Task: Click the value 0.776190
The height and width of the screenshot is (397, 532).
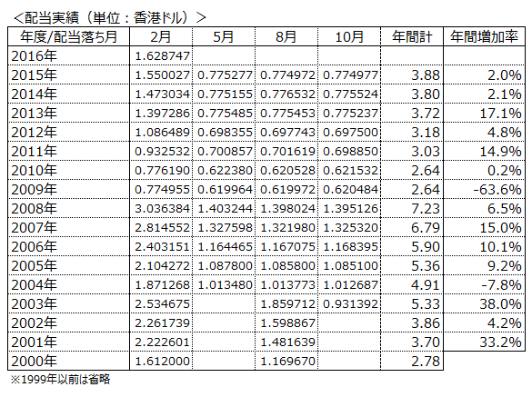Action: tap(162, 170)
